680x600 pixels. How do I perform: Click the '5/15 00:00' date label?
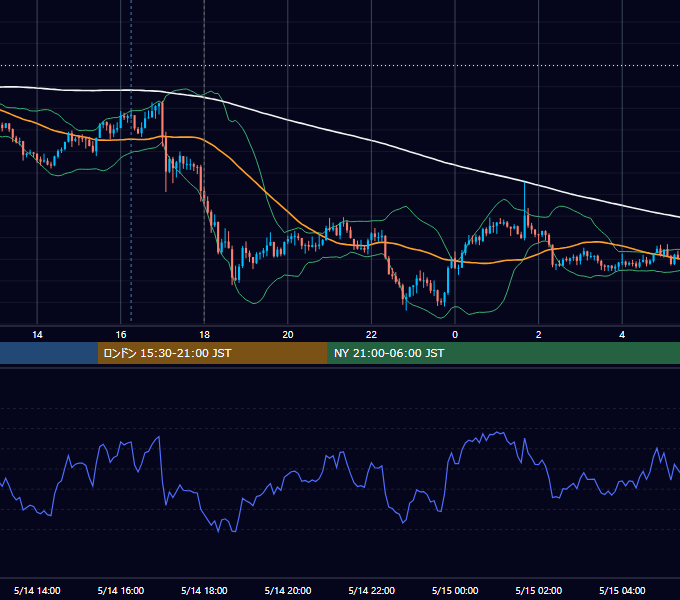pos(455,590)
